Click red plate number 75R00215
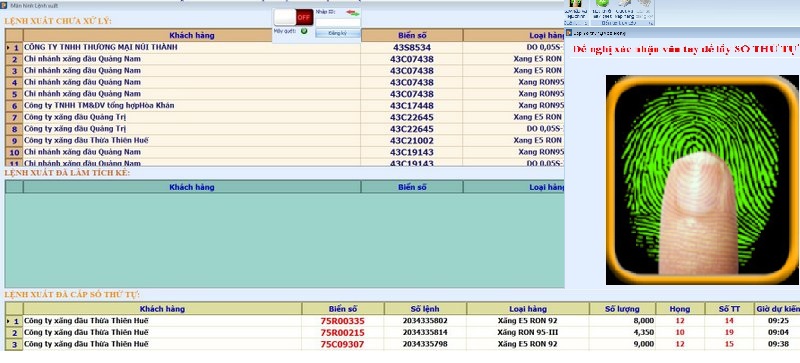This screenshot has width=800, height=363. point(342,333)
